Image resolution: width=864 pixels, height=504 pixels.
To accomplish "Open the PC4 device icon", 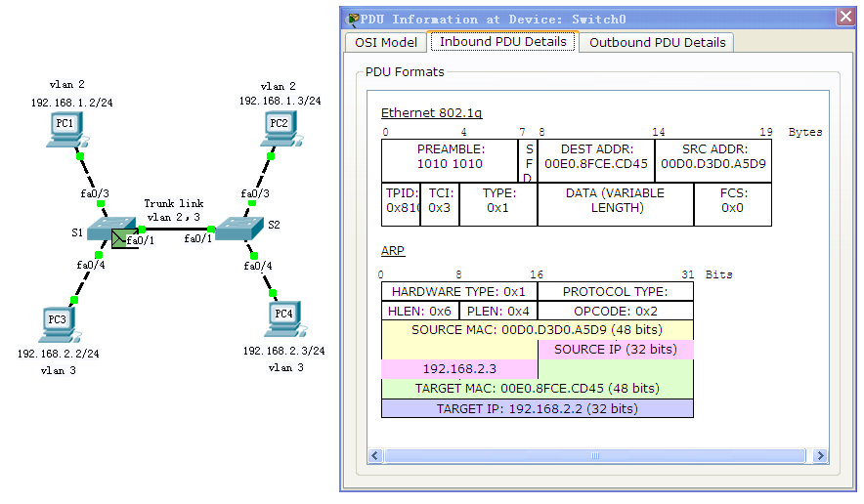I will point(283,318).
